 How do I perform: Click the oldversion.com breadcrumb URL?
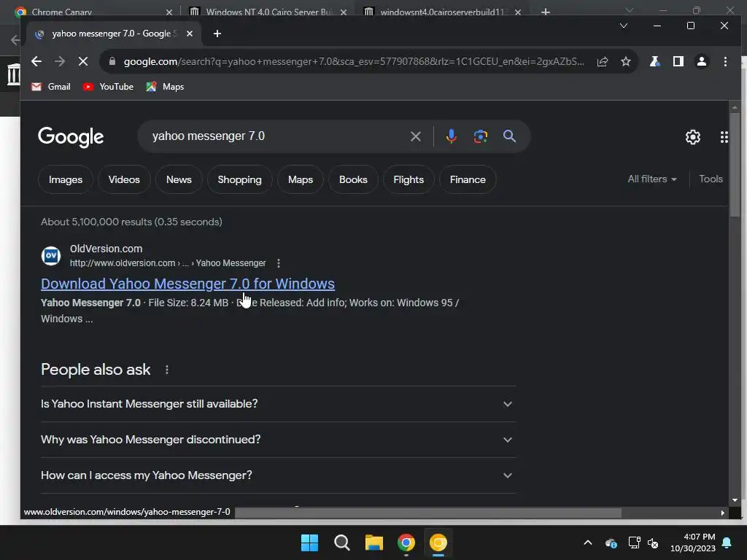(168, 262)
